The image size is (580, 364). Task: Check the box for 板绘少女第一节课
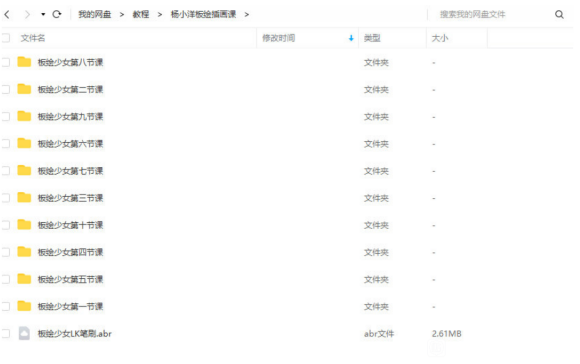pyautogui.click(x=6, y=306)
